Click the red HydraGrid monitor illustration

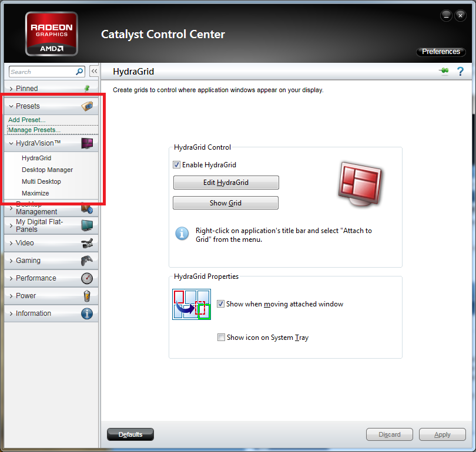pyautogui.click(x=360, y=184)
